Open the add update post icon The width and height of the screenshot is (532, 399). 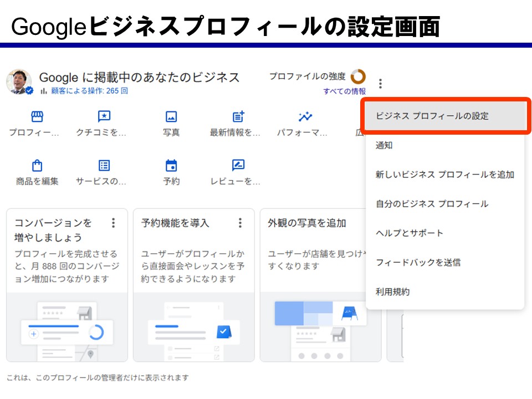[238, 116]
